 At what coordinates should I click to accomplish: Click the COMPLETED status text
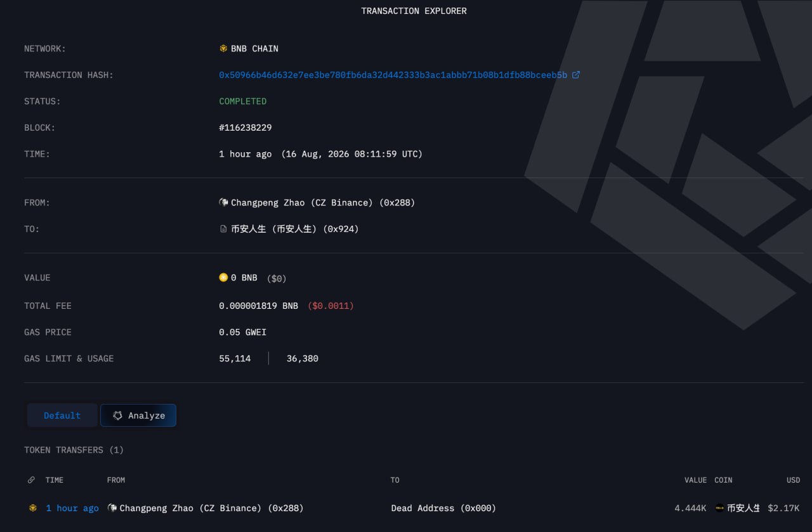243,101
